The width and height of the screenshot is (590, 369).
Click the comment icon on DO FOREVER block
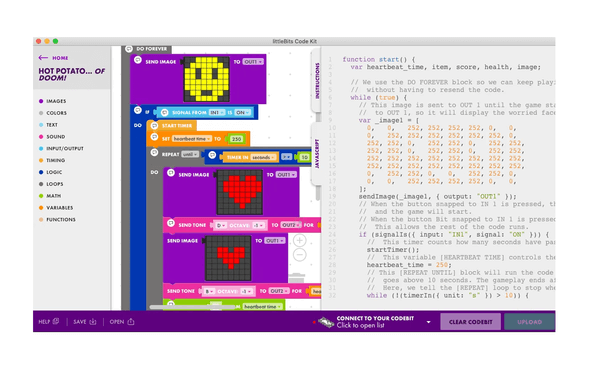click(129, 49)
